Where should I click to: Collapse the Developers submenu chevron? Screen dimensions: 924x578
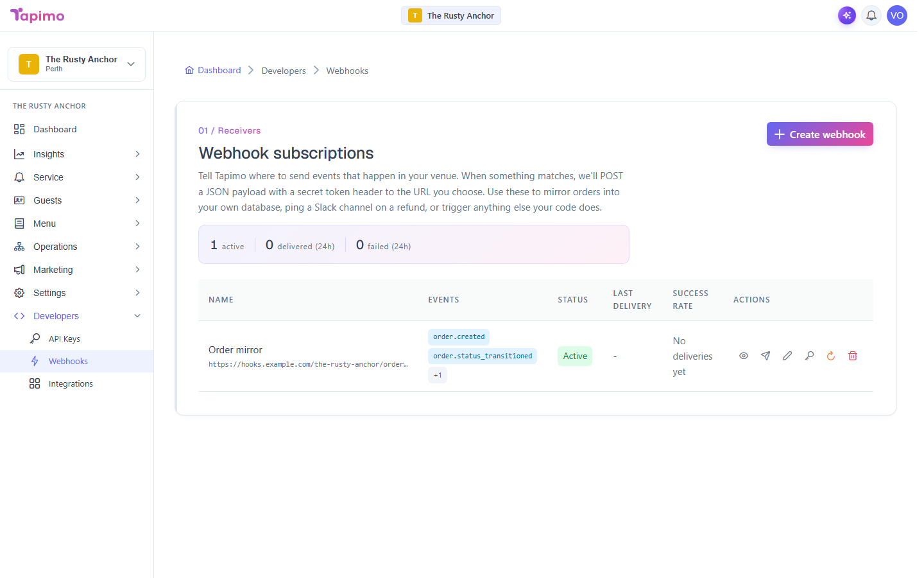tap(137, 316)
